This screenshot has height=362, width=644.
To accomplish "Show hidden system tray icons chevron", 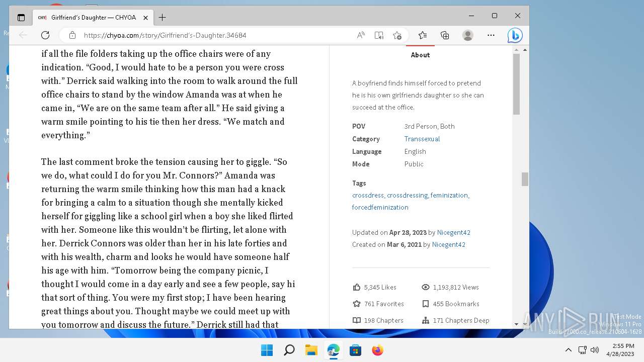I will pos(568,350).
